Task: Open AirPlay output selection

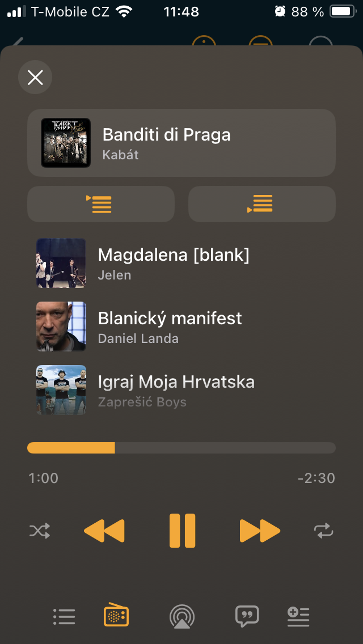Action: [182, 616]
